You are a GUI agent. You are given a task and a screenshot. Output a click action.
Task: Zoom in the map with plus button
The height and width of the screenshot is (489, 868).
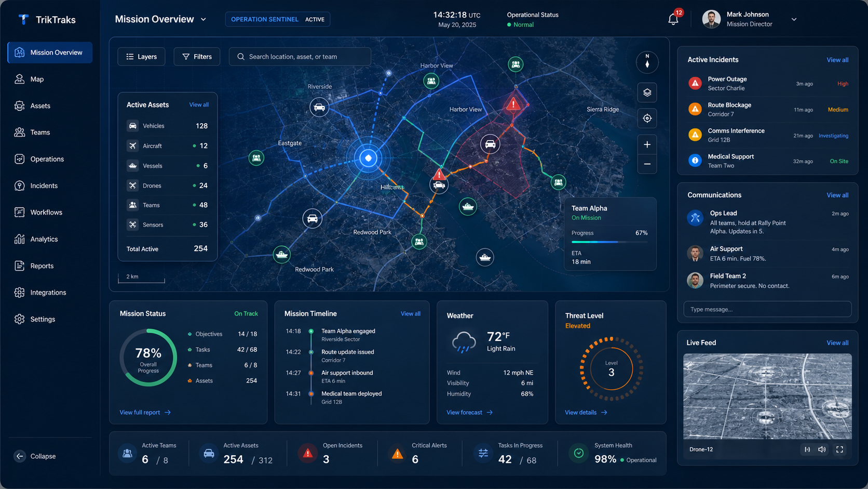click(647, 144)
